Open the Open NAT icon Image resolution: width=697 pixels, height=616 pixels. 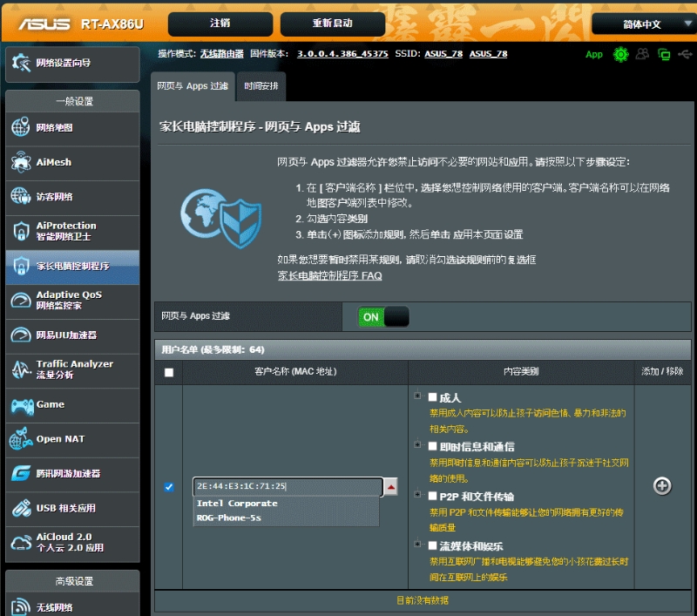(20, 438)
